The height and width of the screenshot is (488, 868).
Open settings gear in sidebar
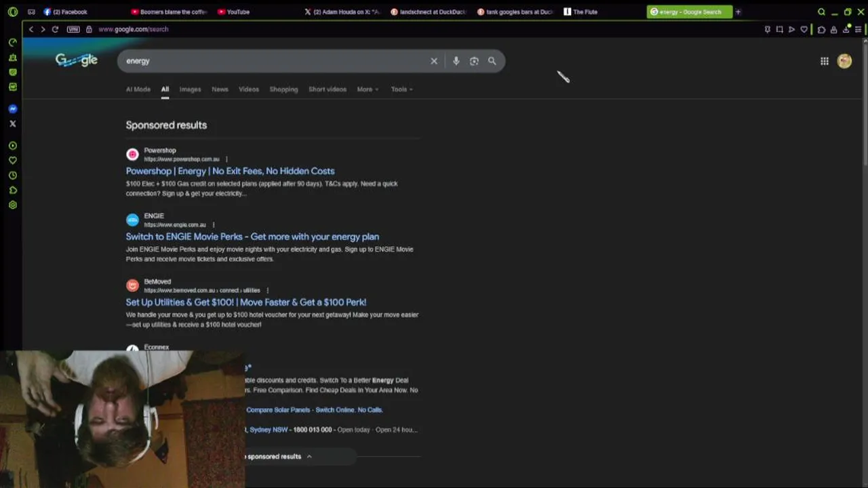pos(12,205)
